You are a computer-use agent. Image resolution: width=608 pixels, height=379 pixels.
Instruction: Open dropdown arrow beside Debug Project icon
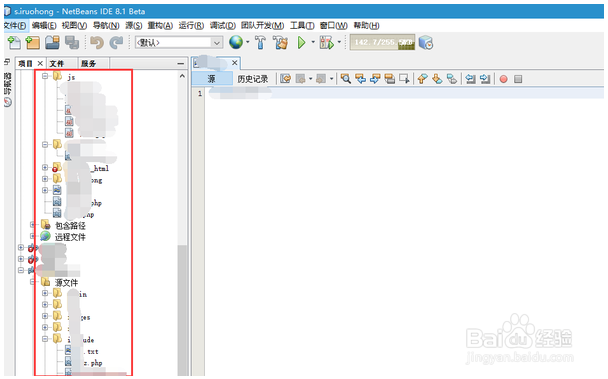click(339, 42)
